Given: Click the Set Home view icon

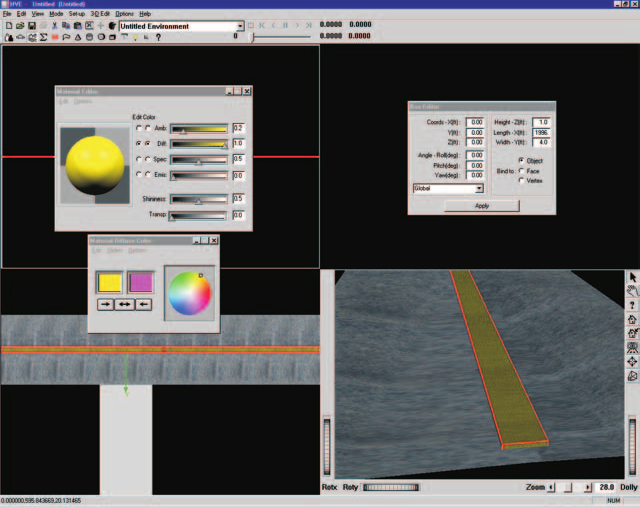Looking at the screenshot, I should pos(633,333).
